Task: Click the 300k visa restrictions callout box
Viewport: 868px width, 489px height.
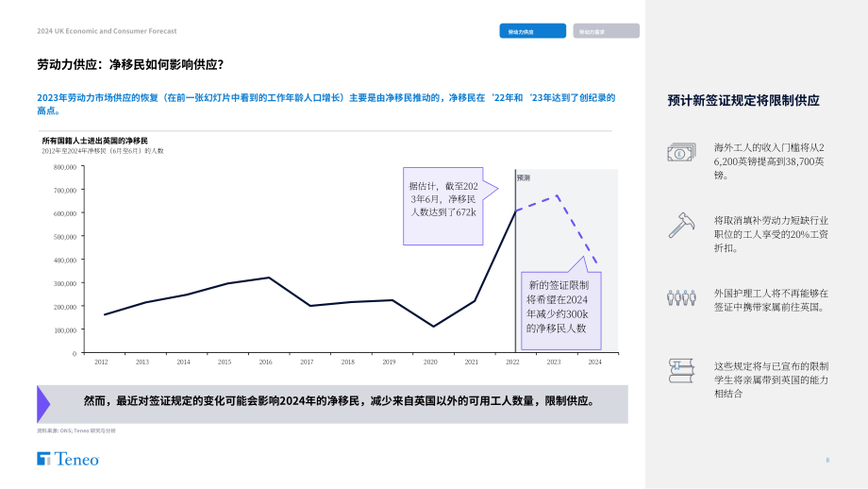Action: (x=560, y=311)
